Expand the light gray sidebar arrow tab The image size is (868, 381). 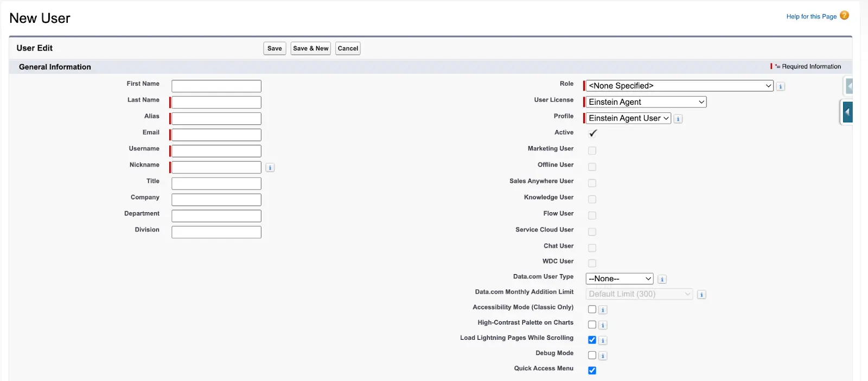coord(849,86)
